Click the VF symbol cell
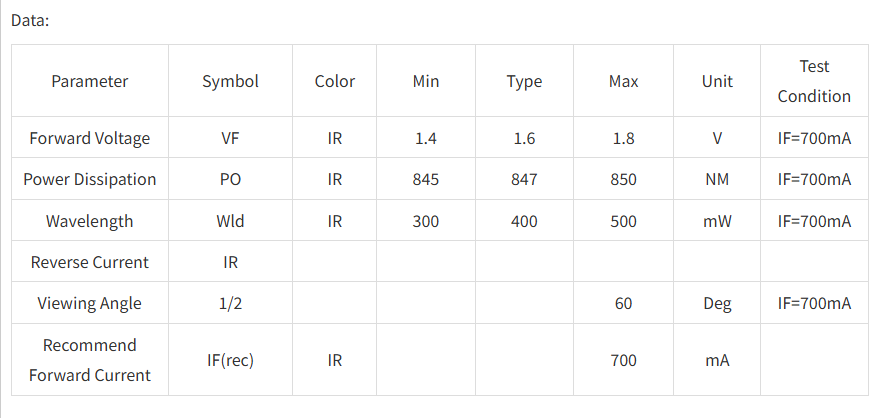The image size is (878, 418). click(x=230, y=138)
